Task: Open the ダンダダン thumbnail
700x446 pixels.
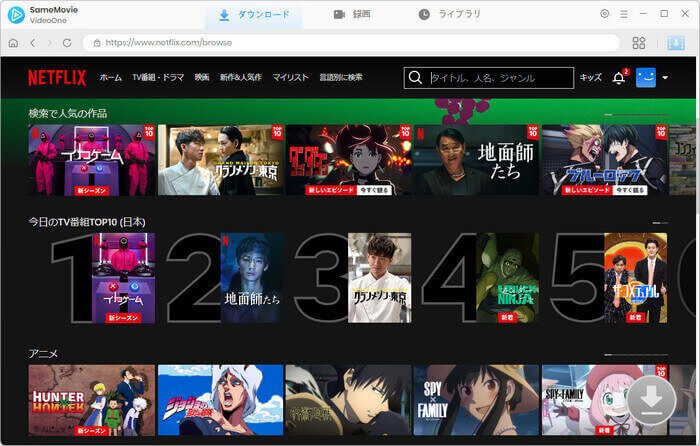Action: coord(349,160)
